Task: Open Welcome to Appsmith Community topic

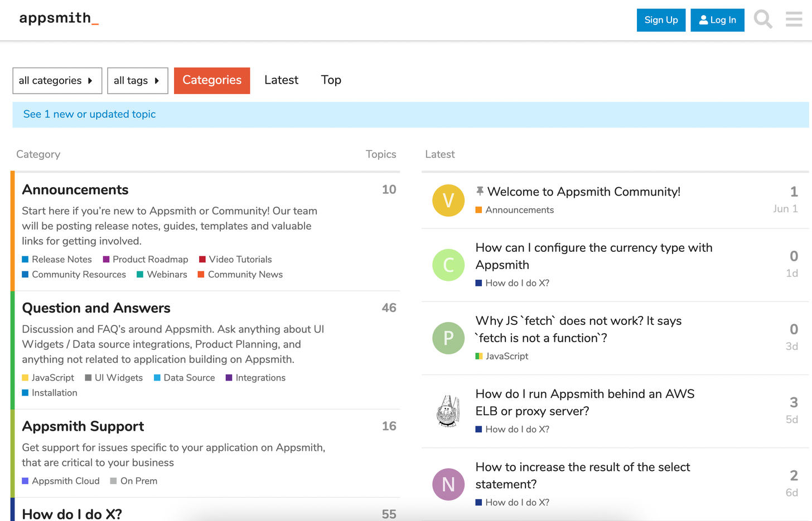Action: pyautogui.click(x=583, y=192)
